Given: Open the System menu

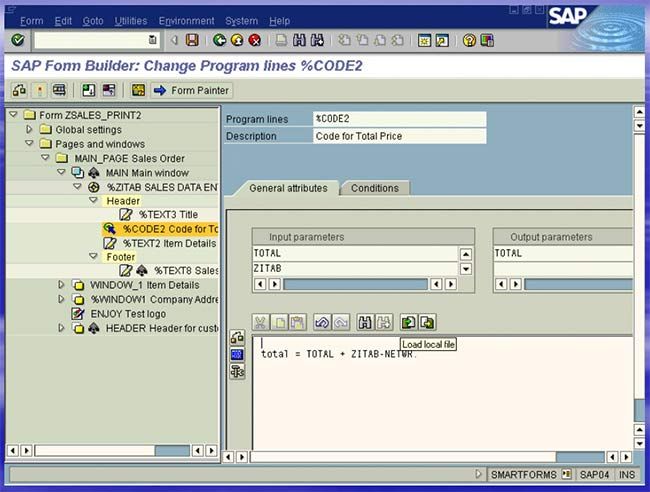Looking at the screenshot, I should click(x=241, y=21).
